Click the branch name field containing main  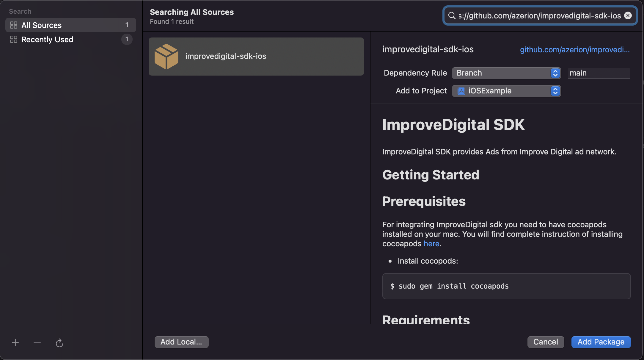click(x=599, y=73)
